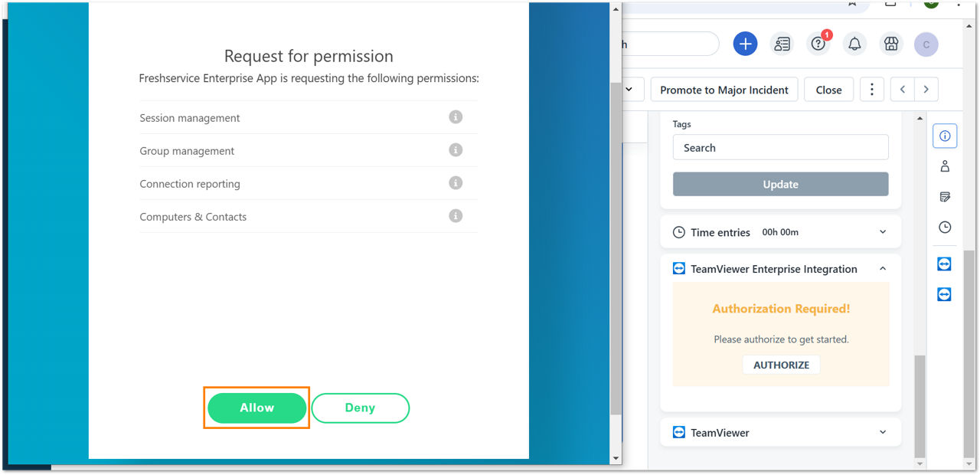Click info icon beside Group management
This screenshot has height=475, width=980.
[456, 150]
